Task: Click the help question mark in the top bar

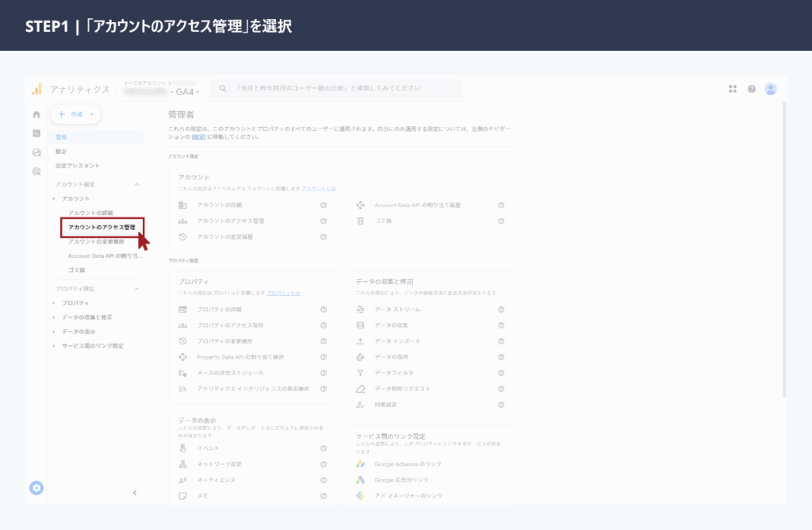Action: point(751,89)
